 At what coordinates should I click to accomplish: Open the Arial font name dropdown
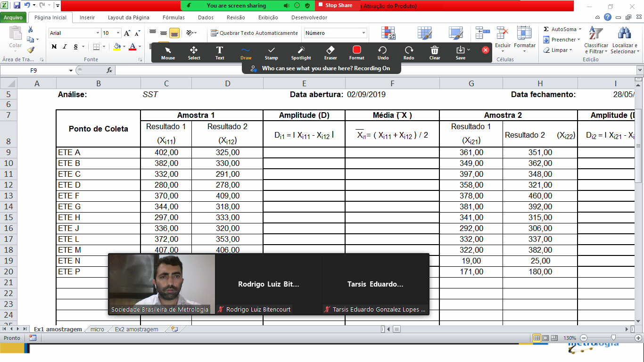[x=98, y=33]
